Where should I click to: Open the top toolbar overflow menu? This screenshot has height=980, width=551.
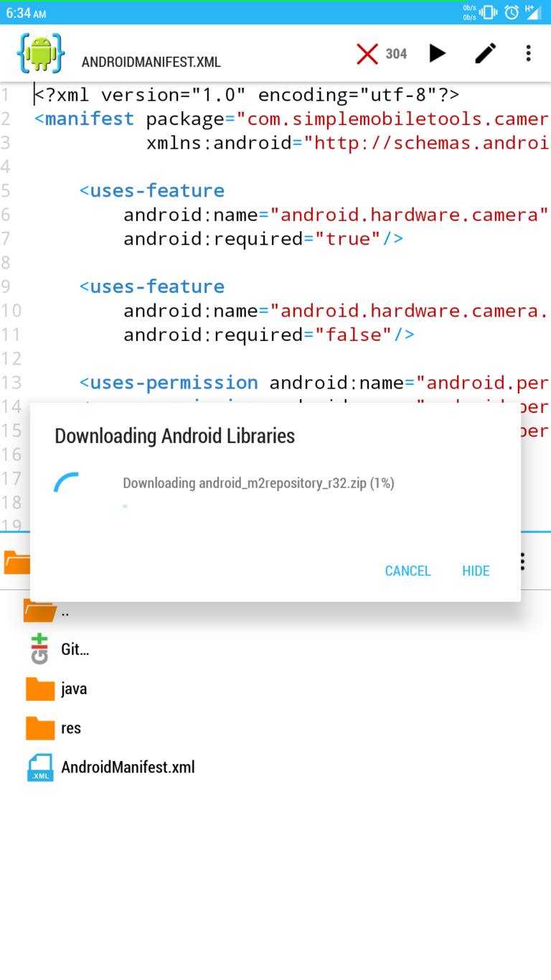pos(529,53)
